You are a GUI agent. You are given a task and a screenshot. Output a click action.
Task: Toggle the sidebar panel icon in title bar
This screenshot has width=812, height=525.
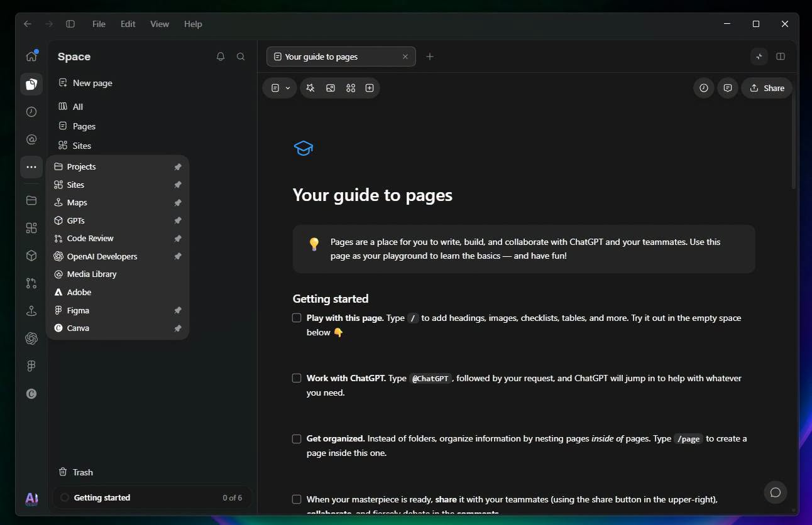(x=70, y=24)
